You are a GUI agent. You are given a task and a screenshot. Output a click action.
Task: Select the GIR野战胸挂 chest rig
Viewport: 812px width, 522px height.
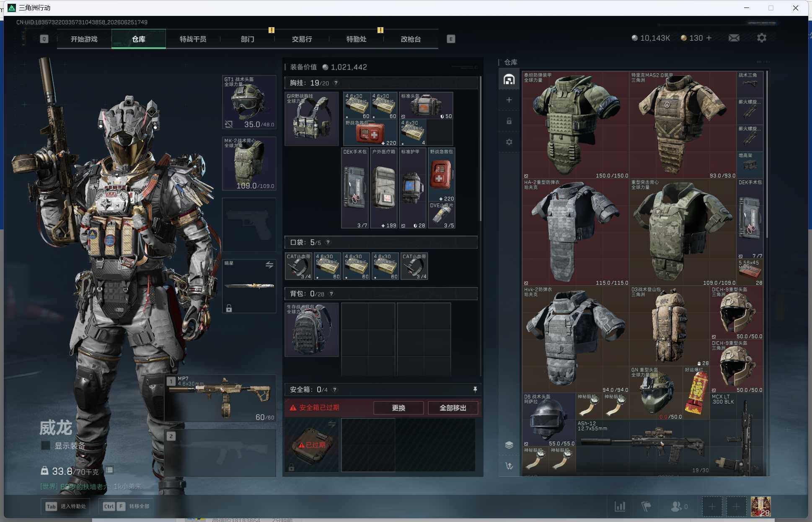[x=311, y=119]
